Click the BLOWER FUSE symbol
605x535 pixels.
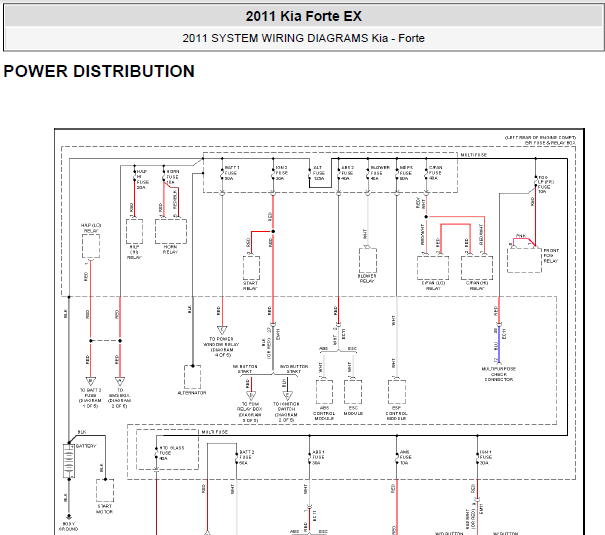tap(368, 174)
